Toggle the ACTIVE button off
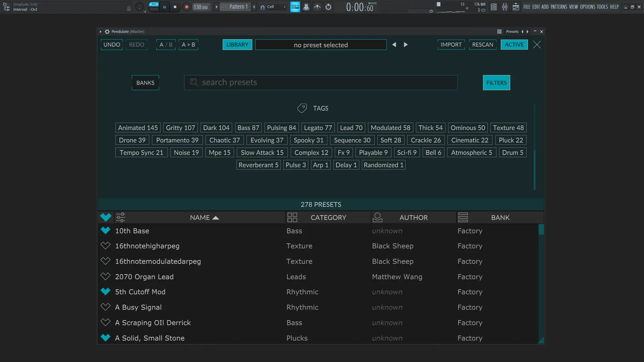The image size is (644, 362). [x=514, y=45]
